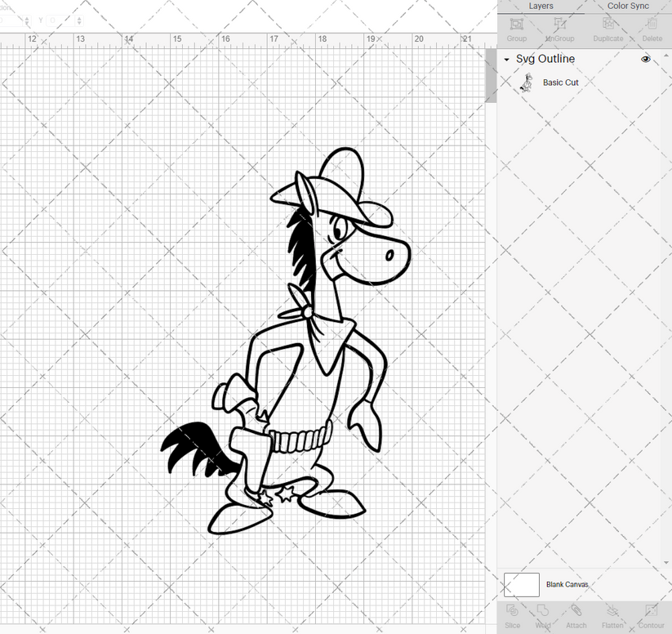Switch to the Color Sync tab
This screenshot has height=634, width=672.
coord(628,7)
